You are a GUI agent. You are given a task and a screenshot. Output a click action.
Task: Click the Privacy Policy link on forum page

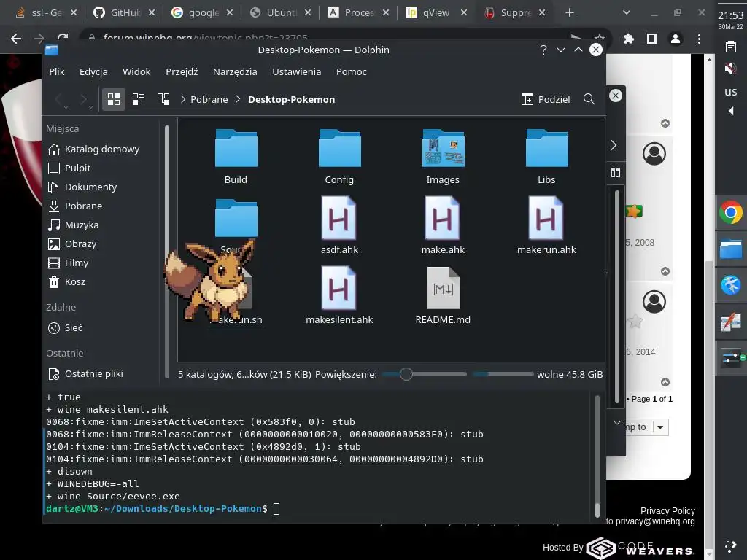667,511
